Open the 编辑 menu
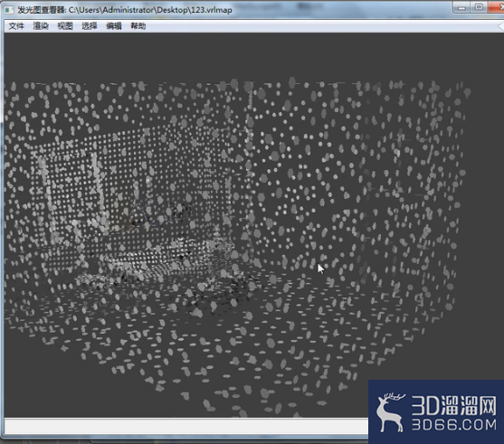Screen dimensions: 504x444 tap(114, 25)
